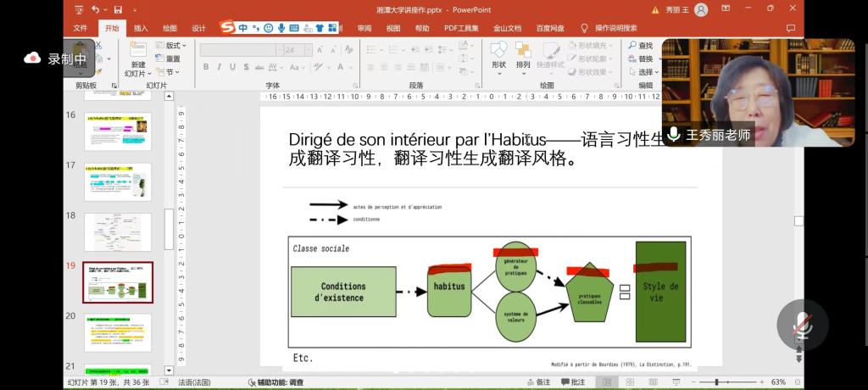The image size is (868, 390).
Task: Click the Save icon in quick access toolbar
Action: [x=118, y=9]
